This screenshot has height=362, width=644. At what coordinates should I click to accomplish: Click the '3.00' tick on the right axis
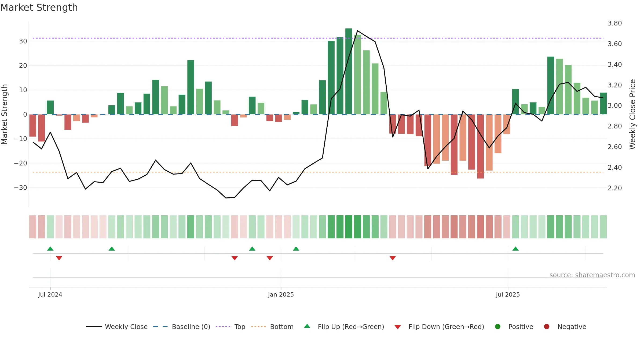(615, 106)
